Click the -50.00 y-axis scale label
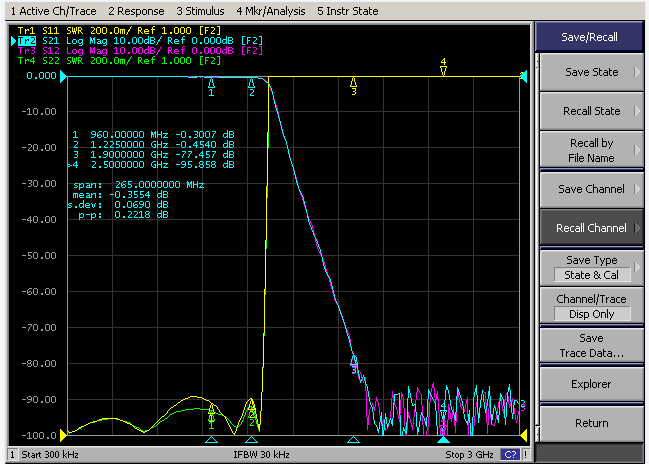Image resolution: width=649 pixels, height=464 pixels. (x=39, y=255)
